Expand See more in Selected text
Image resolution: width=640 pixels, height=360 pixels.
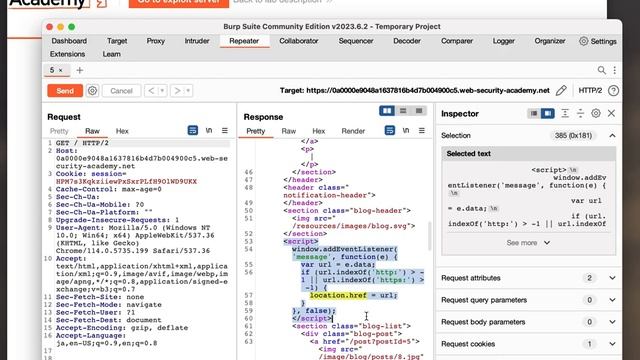click(x=528, y=243)
